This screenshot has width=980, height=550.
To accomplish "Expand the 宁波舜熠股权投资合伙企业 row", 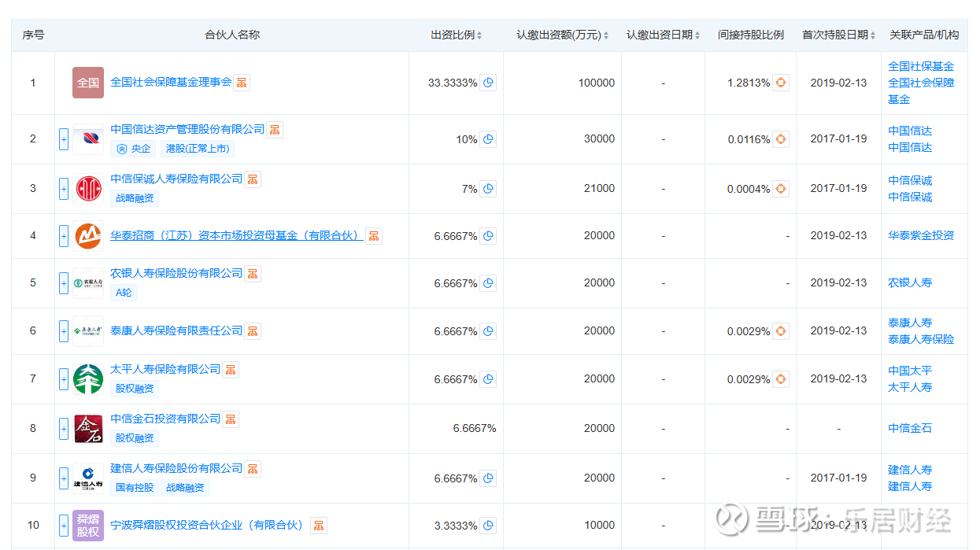I will [64, 525].
